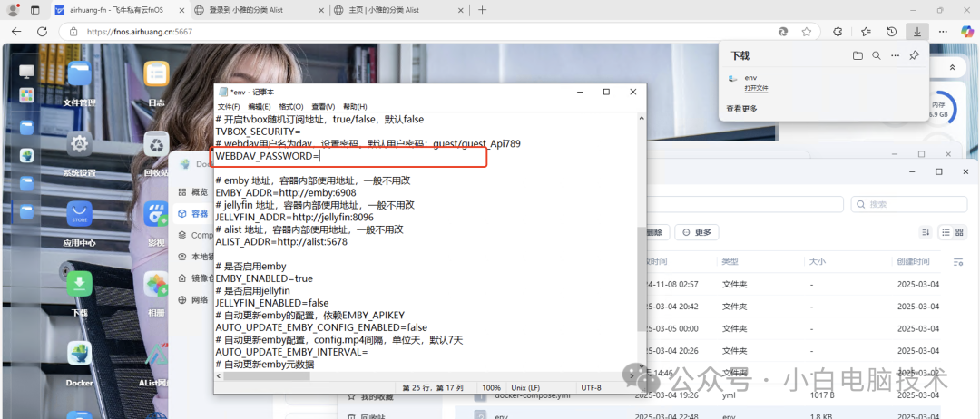Image resolution: width=980 pixels, height=419 pixels.
Task: Select 概览 in the Docker sidebar
Action: point(193,192)
